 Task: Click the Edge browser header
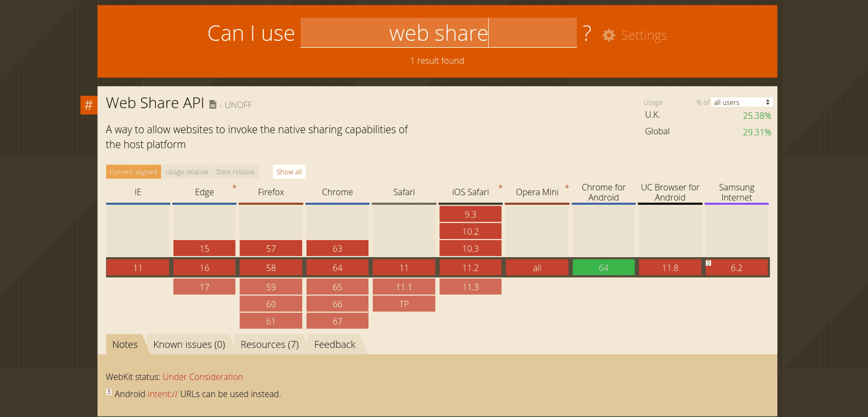pos(204,192)
